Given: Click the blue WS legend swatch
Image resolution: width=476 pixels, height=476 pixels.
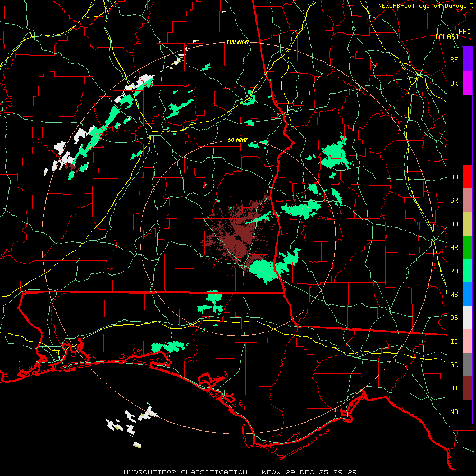Looking at the screenshot, I should 467,294.
